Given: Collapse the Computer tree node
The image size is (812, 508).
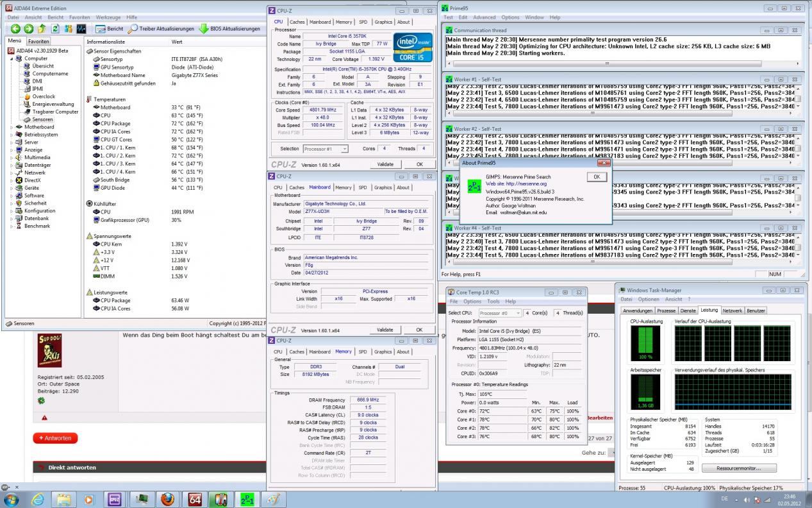Looking at the screenshot, I should coord(12,58).
